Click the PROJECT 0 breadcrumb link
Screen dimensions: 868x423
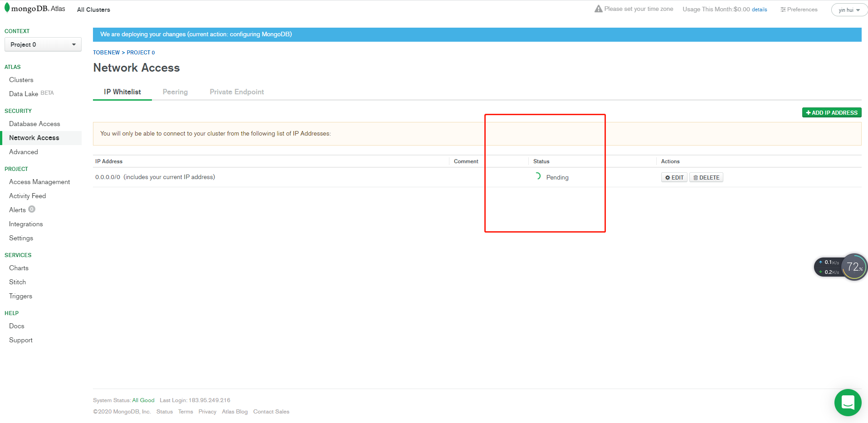pyautogui.click(x=141, y=53)
